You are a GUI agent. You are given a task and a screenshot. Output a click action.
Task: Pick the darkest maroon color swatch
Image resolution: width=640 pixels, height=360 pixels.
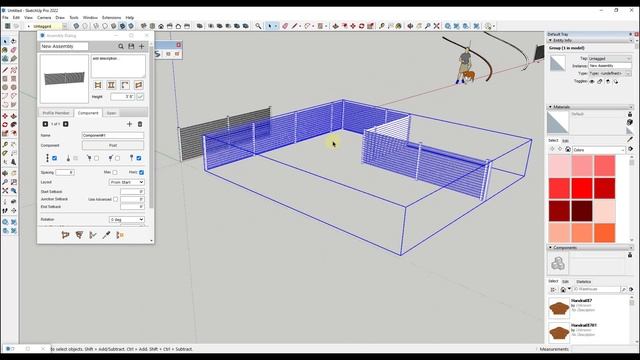click(x=582, y=211)
